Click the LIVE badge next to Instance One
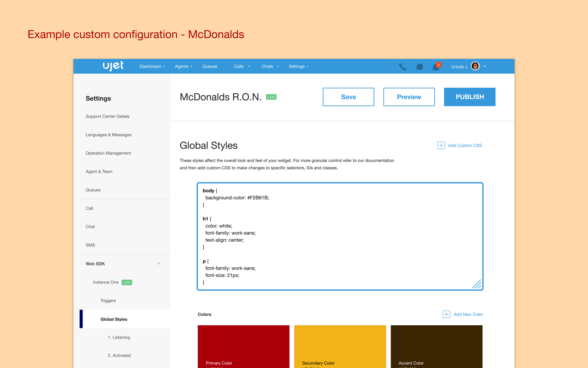Image resolution: width=588 pixels, height=368 pixels. point(127,282)
